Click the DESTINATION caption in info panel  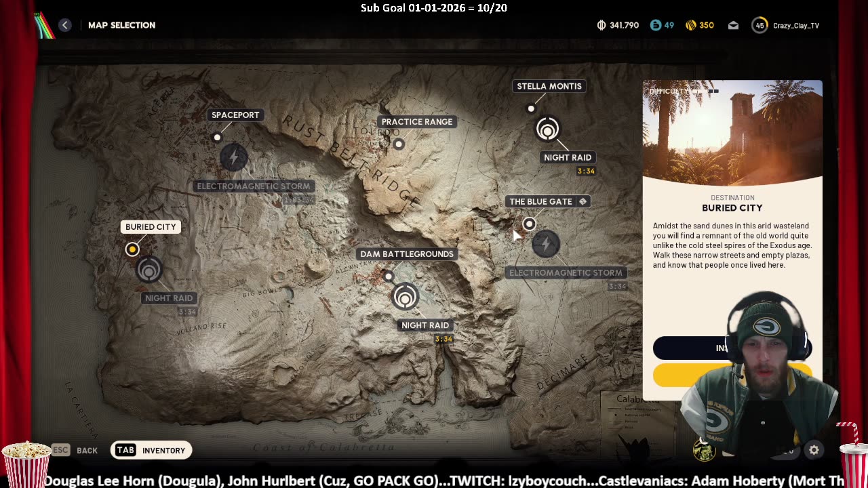pos(732,198)
